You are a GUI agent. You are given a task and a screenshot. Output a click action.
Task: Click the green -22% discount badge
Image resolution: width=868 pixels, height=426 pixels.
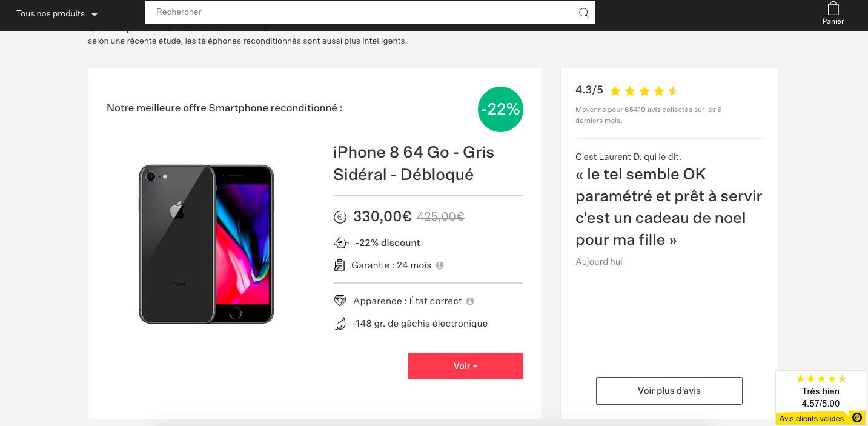pyautogui.click(x=500, y=110)
